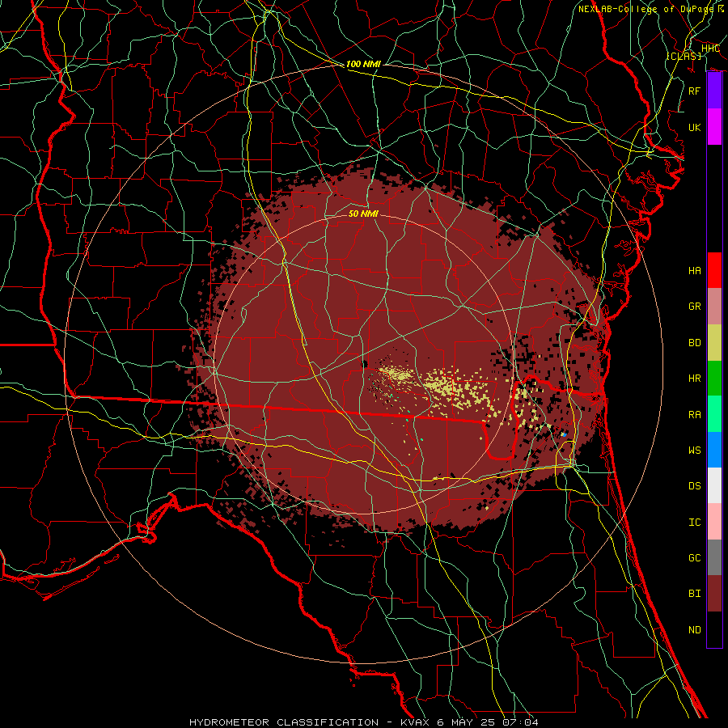The height and width of the screenshot is (728, 728).
Task: Click the HYDROMETEOR CLASSIFICATION title text
Action: coord(284,722)
